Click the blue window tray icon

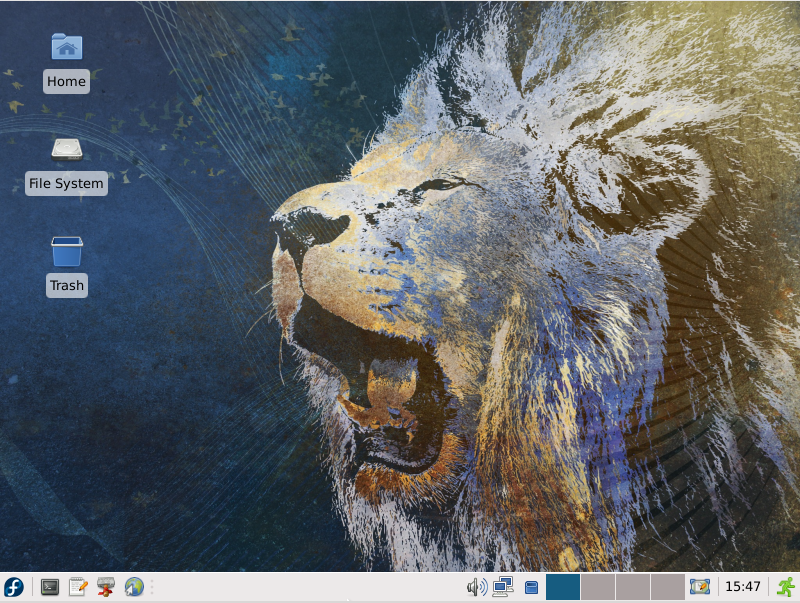(531, 588)
